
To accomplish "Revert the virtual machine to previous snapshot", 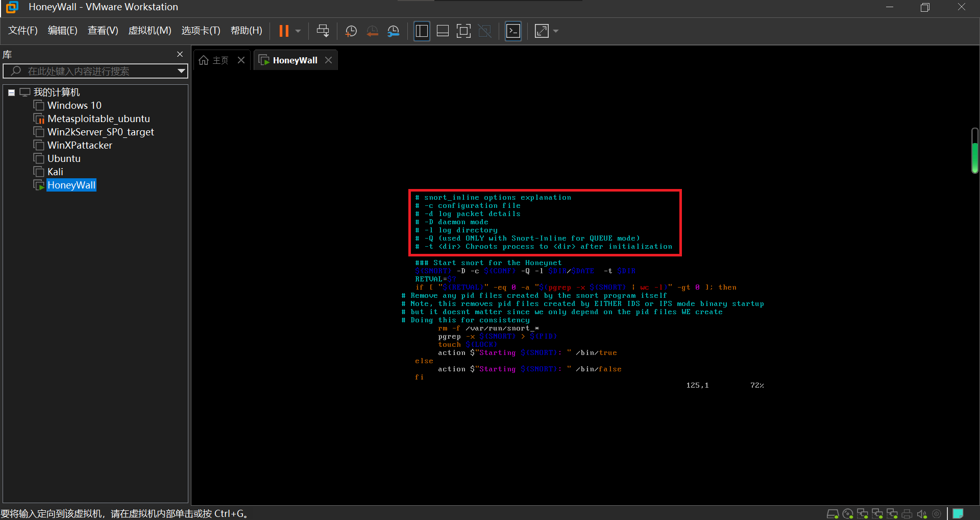I will pos(373,31).
